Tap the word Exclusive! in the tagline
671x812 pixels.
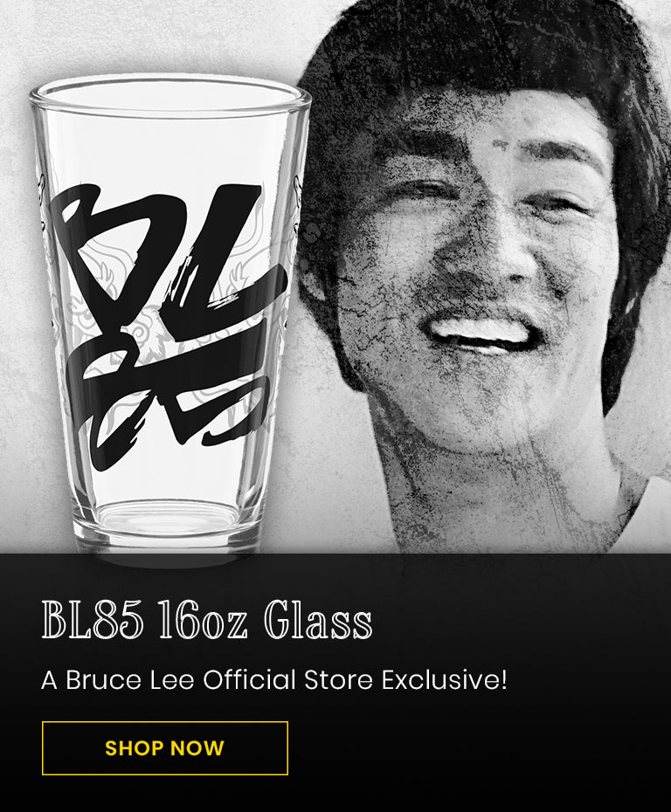click(x=445, y=679)
